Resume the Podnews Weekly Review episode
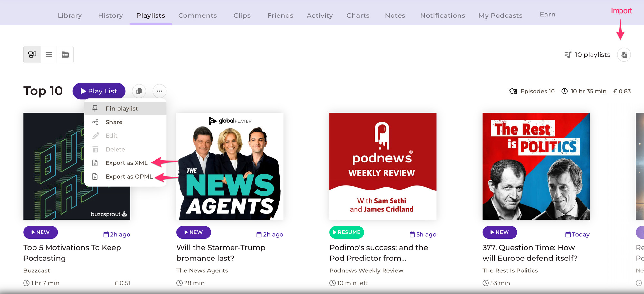The image size is (644, 294). [x=346, y=232]
